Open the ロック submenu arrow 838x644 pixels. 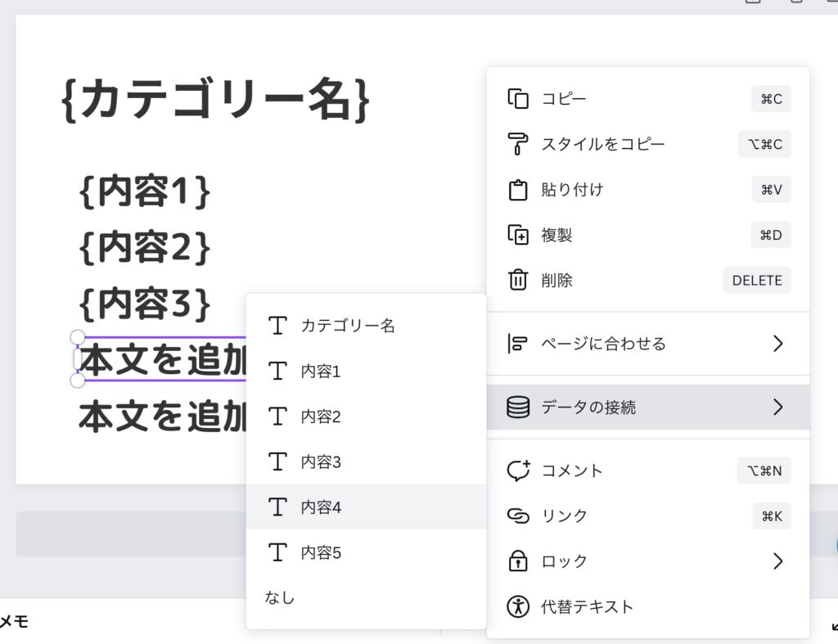(777, 561)
